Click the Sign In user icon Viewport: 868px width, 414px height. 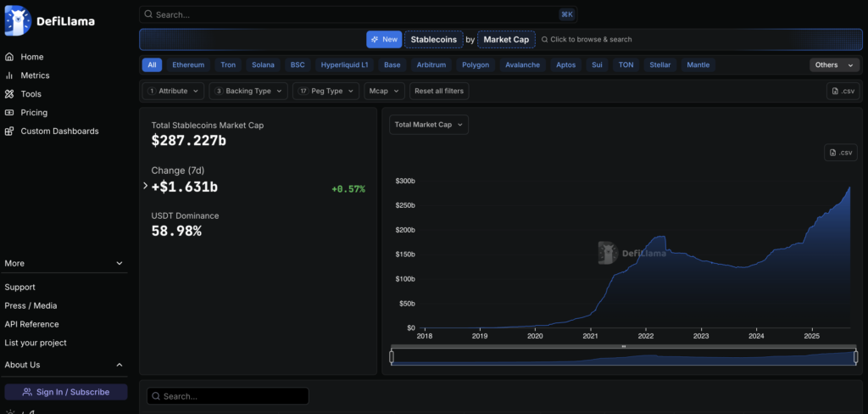pyautogui.click(x=27, y=392)
